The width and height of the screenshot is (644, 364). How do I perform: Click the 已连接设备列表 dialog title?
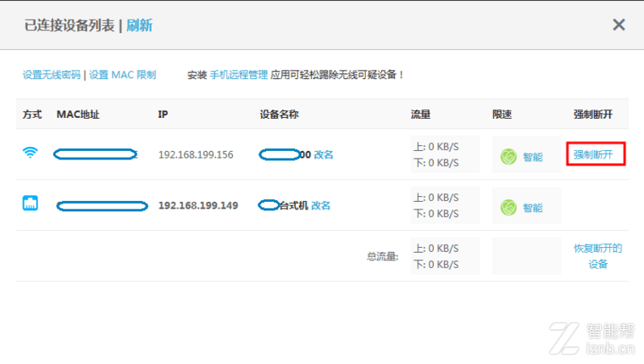pyautogui.click(x=69, y=25)
